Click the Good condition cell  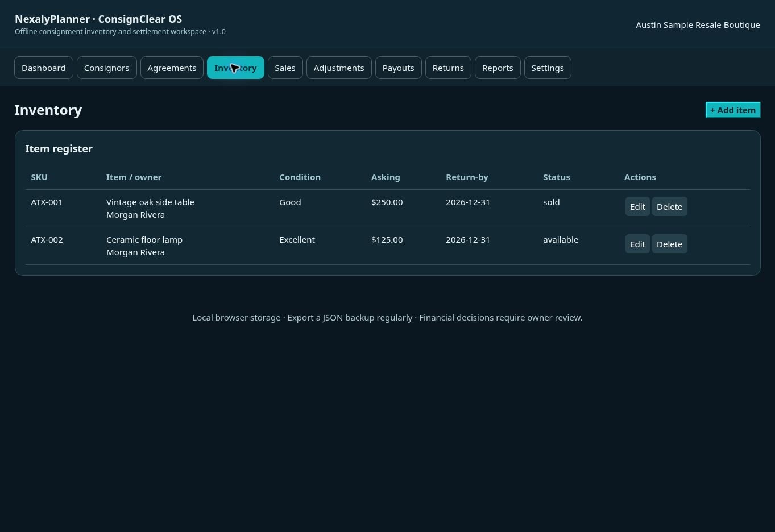[x=290, y=202]
